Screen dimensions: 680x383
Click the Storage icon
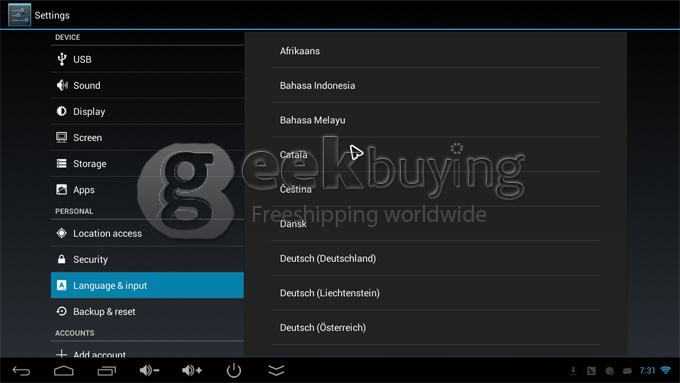tap(62, 164)
